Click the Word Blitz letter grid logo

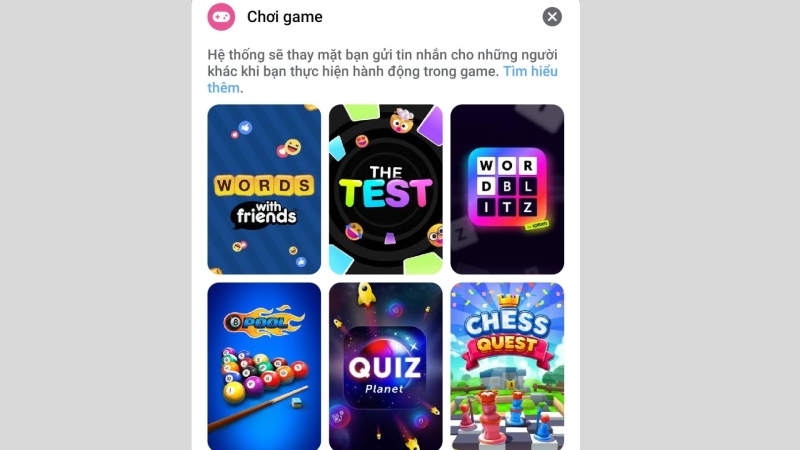tap(507, 186)
